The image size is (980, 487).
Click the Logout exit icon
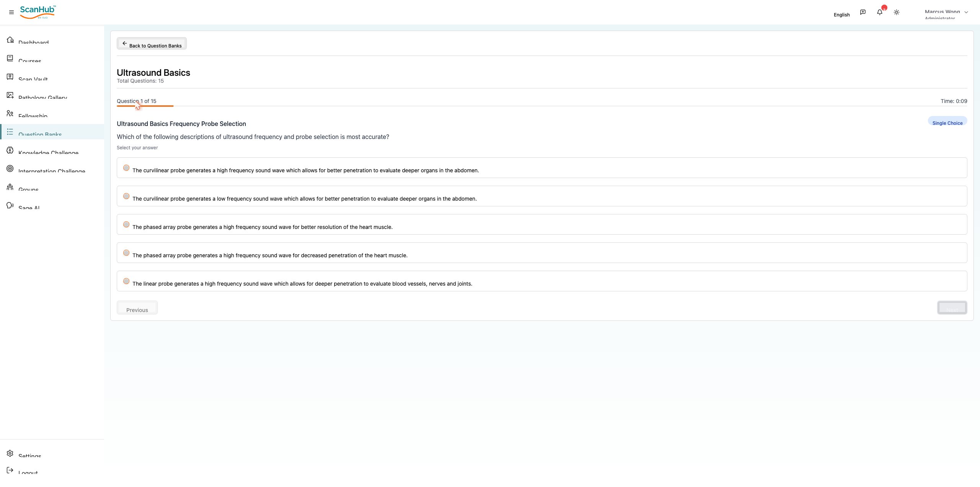tap(10, 470)
